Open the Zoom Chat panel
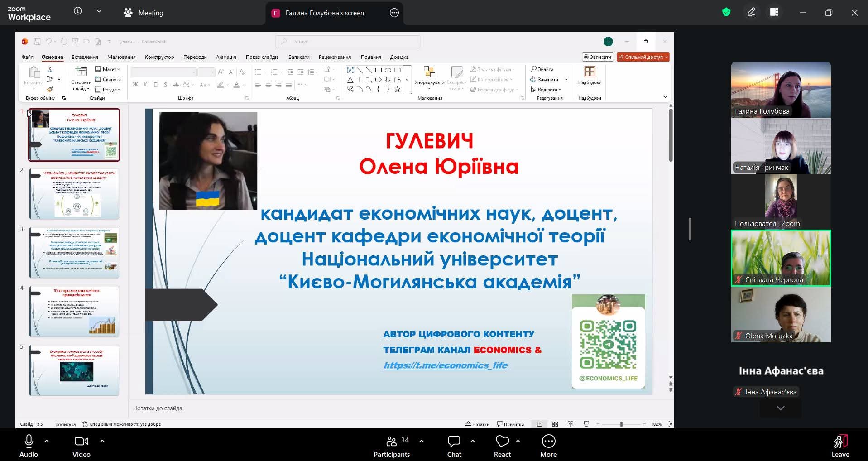The image size is (868, 461). pos(454,446)
